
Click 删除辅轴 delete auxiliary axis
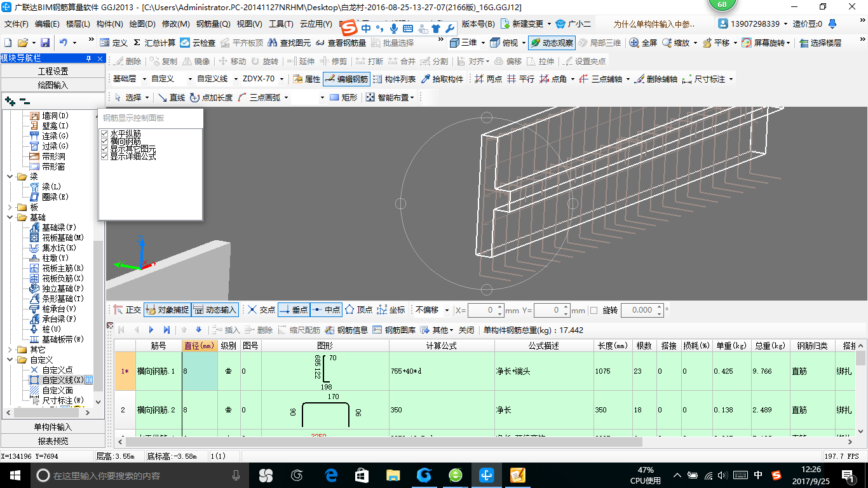[656, 79]
